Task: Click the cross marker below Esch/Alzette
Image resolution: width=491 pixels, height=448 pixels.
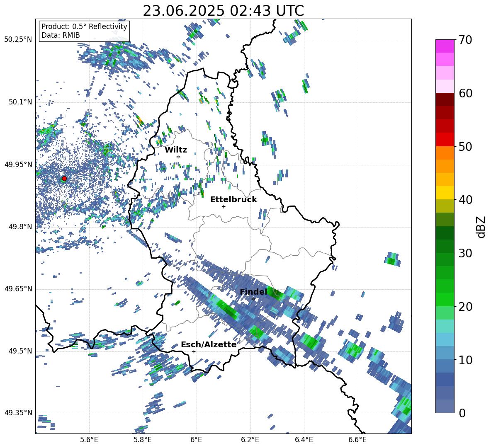Action: [x=194, y=351]
